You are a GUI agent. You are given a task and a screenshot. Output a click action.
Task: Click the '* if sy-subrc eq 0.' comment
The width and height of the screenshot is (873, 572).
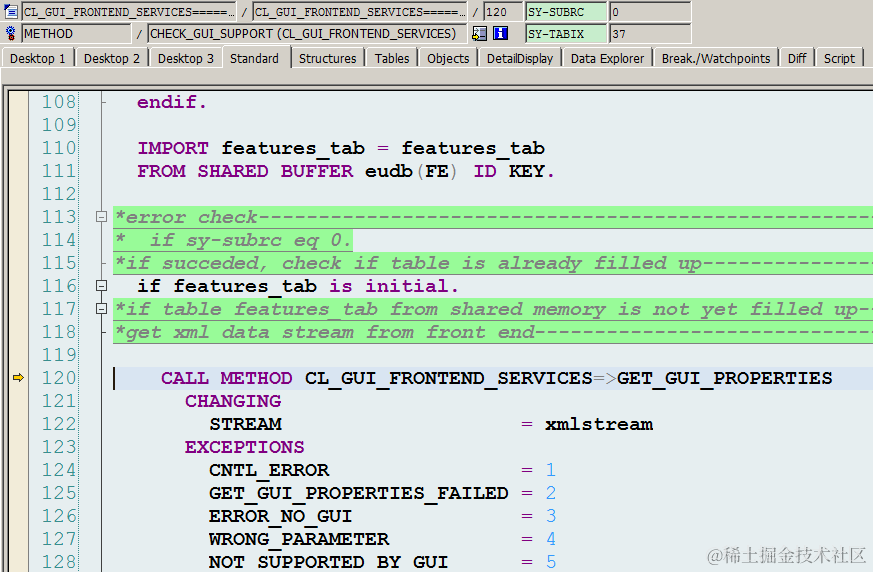pyautogui.click(x=233, y=240)
